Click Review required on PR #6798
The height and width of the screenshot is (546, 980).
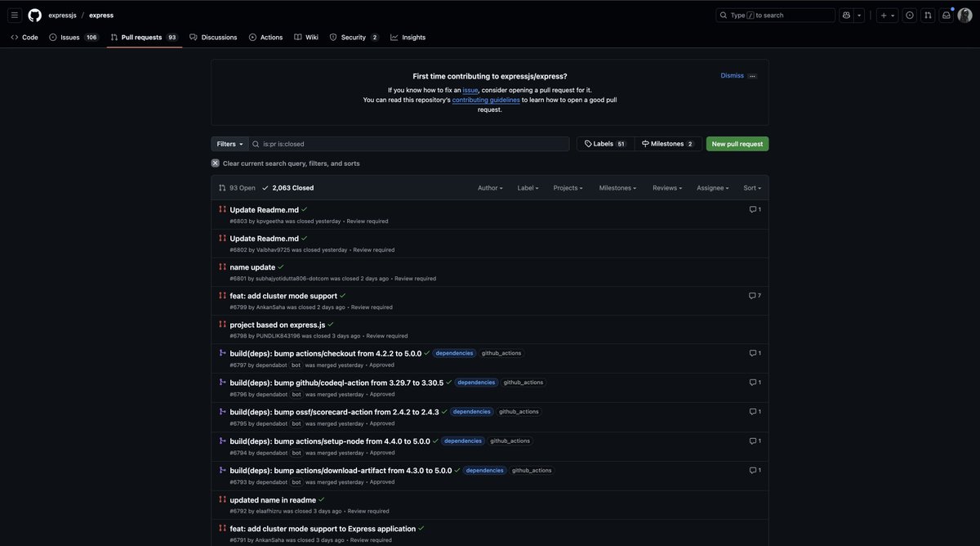[x=387, y=336]
